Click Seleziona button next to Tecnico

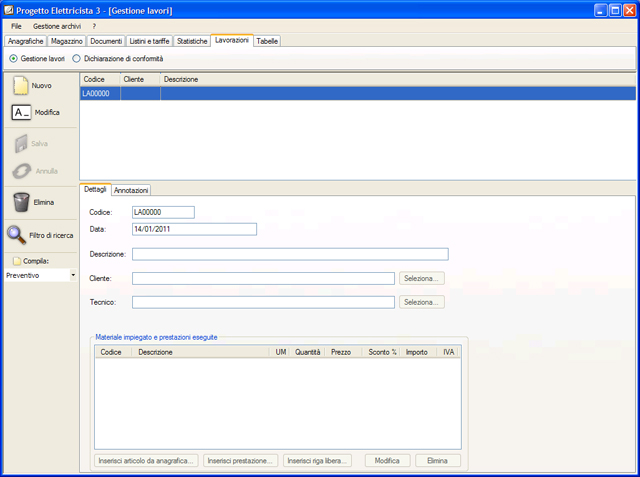[x=422, y=302]
